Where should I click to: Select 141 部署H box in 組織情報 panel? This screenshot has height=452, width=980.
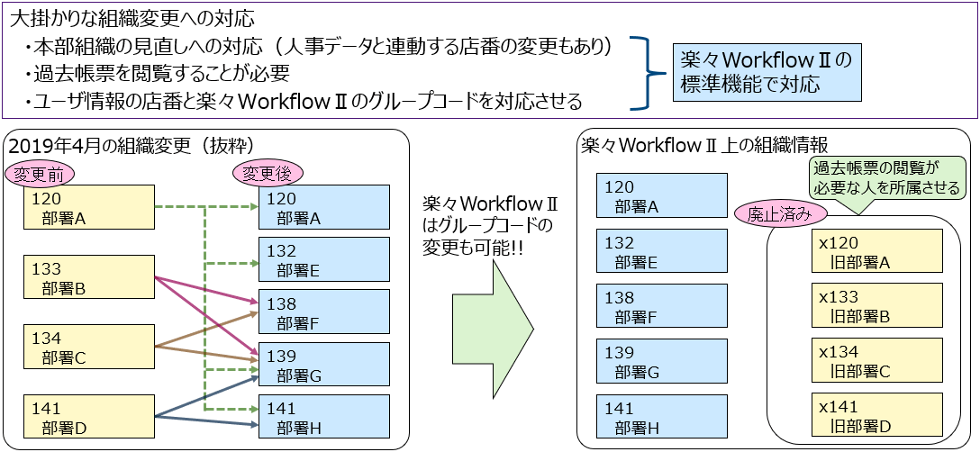click(662, 416)
